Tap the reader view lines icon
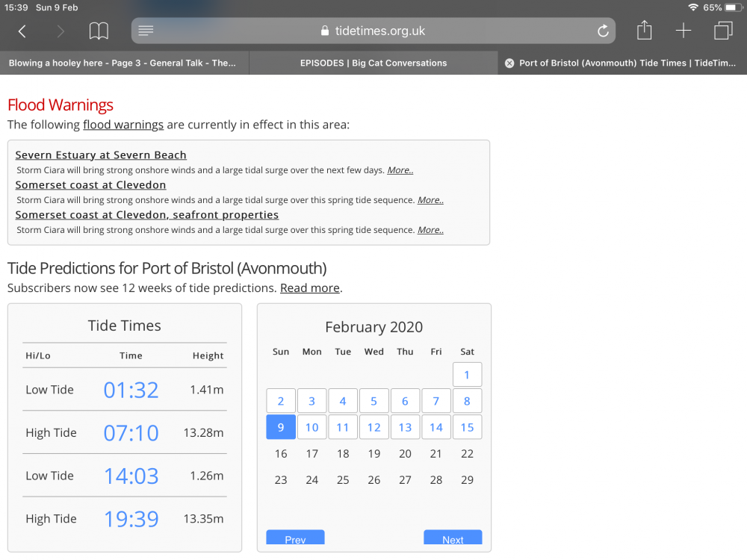 [146, 31]
